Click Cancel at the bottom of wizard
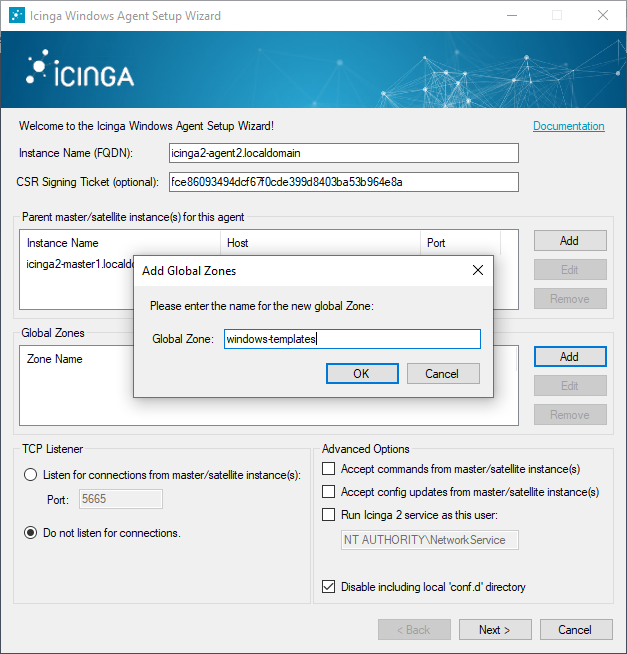The width and height of the screenshot is (627, 654). click(574, 630)
